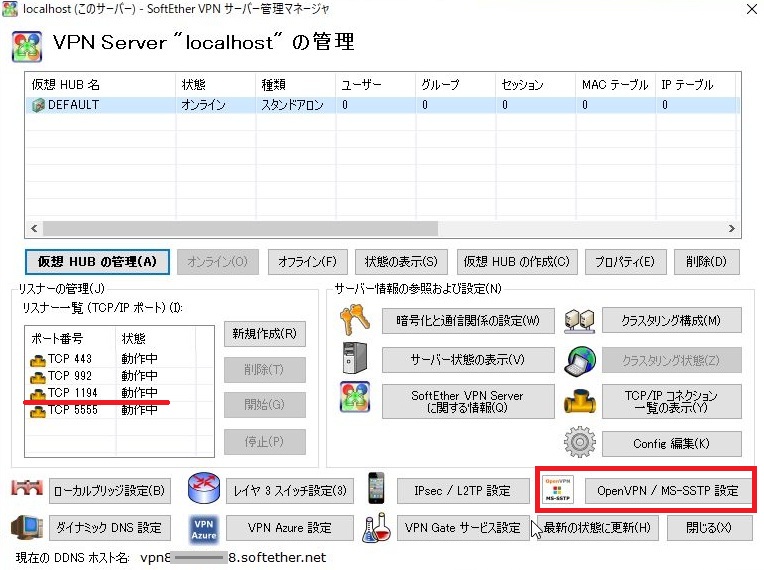Click the オフライン(F) button
The width and height of the screenshot is (764, 570).
click(x=307, y=262)
